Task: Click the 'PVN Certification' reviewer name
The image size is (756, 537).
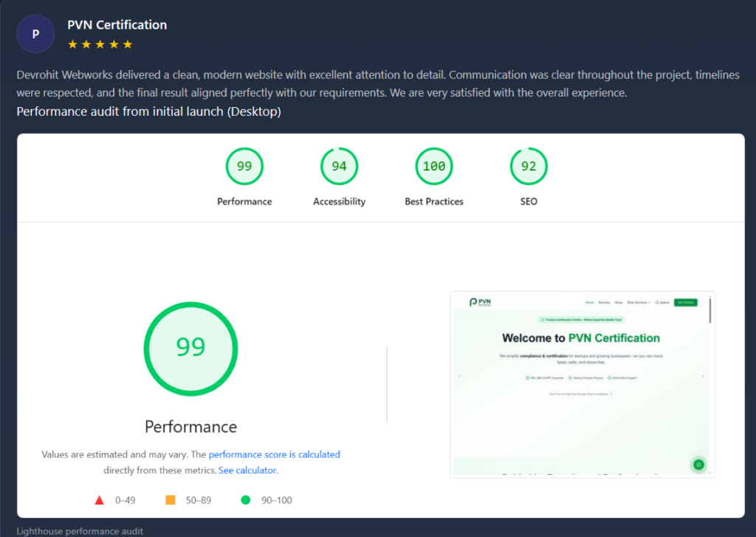Action: tap(117, 25)
